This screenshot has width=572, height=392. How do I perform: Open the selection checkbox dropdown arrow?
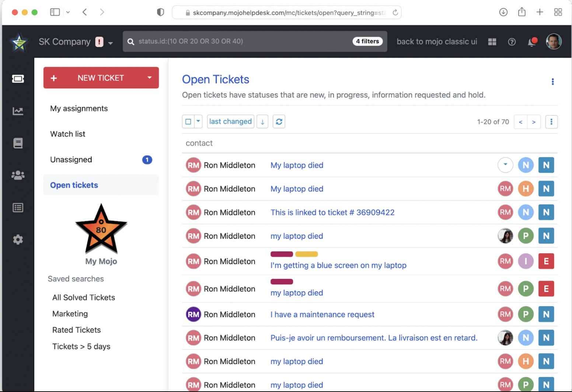coord(198,121)
